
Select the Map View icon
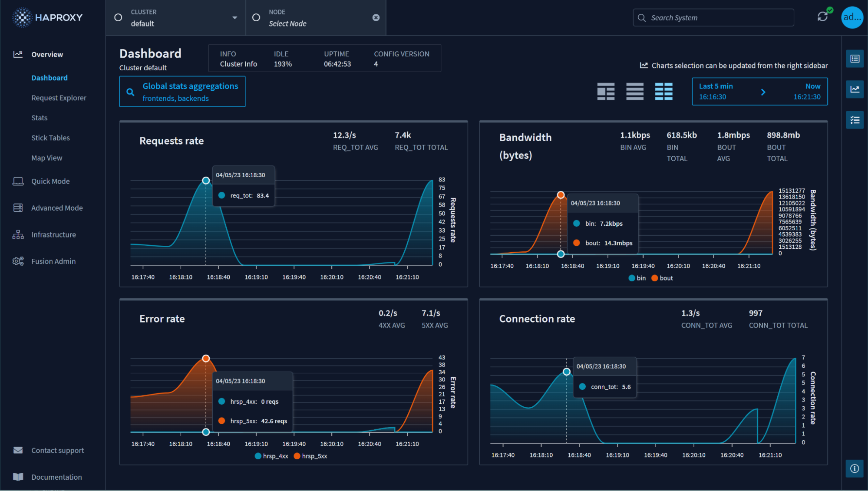[47, 157]
